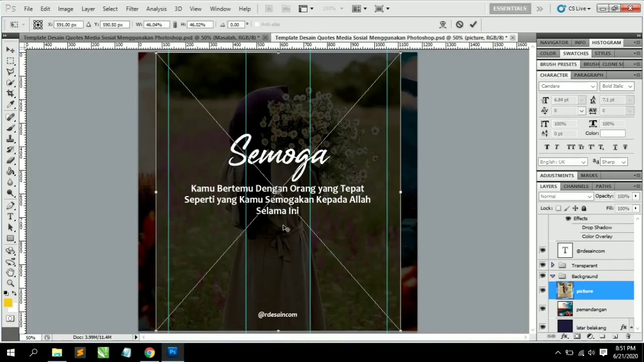
Task: Select the Path Selection tool
Action: click(x=10, y=227)
